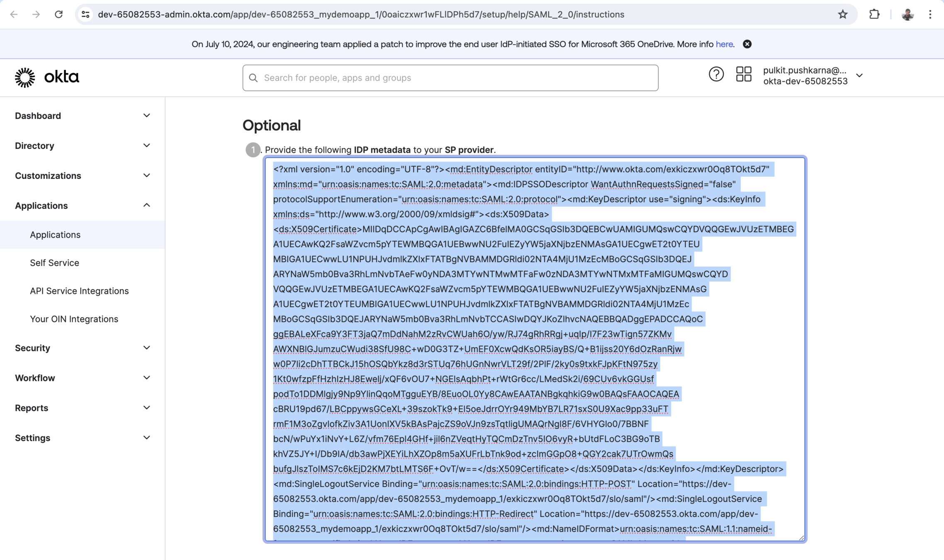Open Chrome three-dot menu
Image resolution: width=944 pixels, height=560 pixels.
(930, 15)
